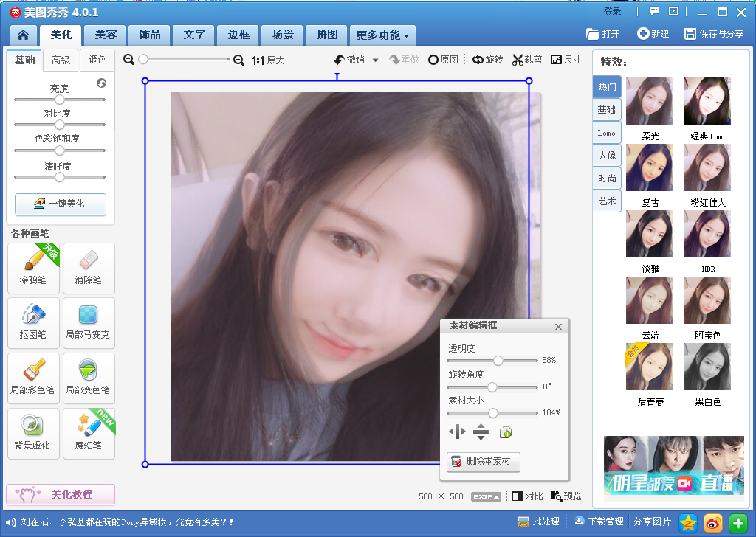Click the 旋转 rotate tool

point(487,60)
